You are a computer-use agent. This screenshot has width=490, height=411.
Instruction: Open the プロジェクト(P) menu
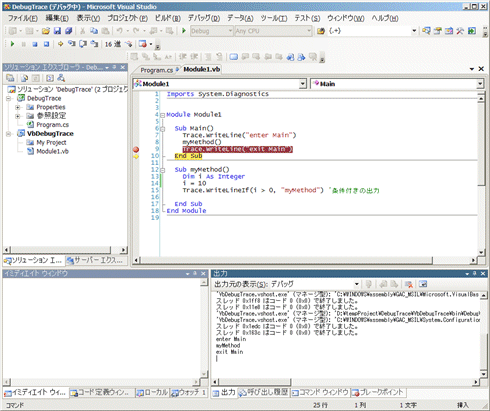127,18
